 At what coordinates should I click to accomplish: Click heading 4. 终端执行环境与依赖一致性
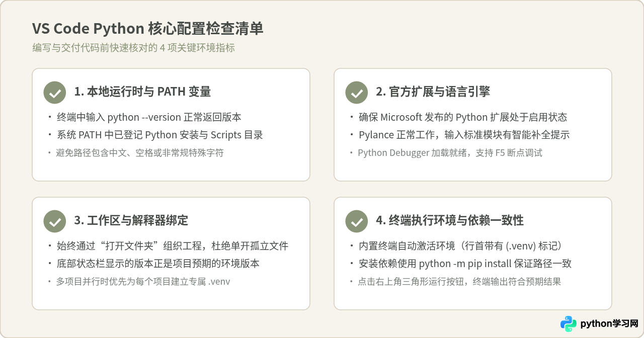[x=450, y=220]
